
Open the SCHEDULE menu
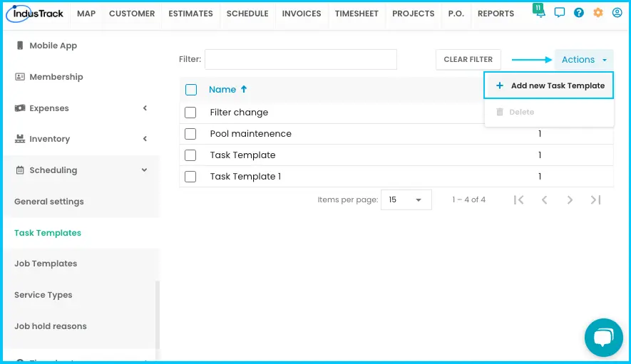pos(247,14)
